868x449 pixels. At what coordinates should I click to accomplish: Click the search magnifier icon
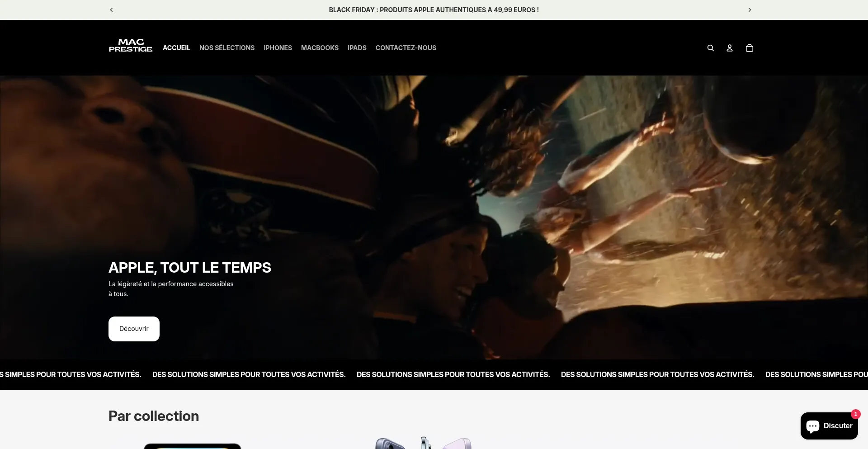tap(710, 48)
